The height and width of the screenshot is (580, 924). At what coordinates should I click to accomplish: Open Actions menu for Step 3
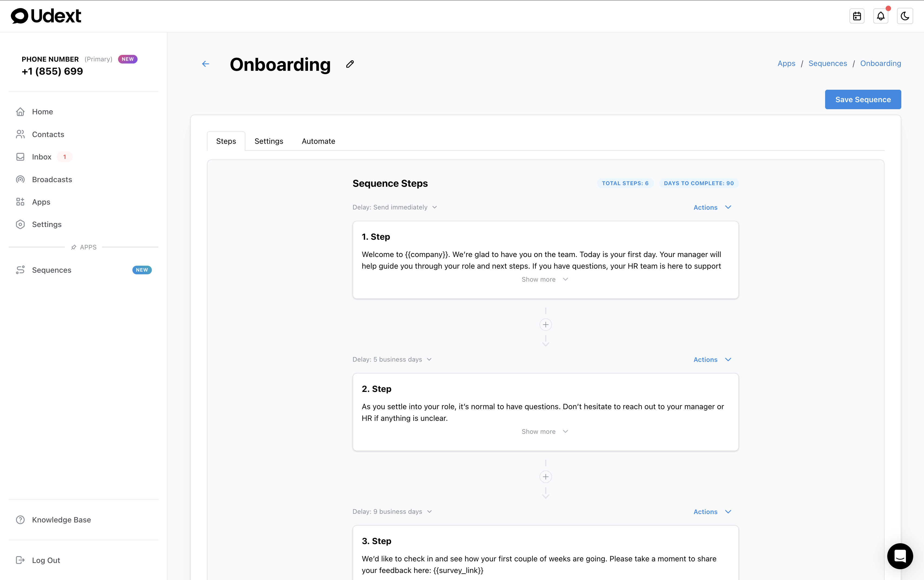tap(712, 512)
